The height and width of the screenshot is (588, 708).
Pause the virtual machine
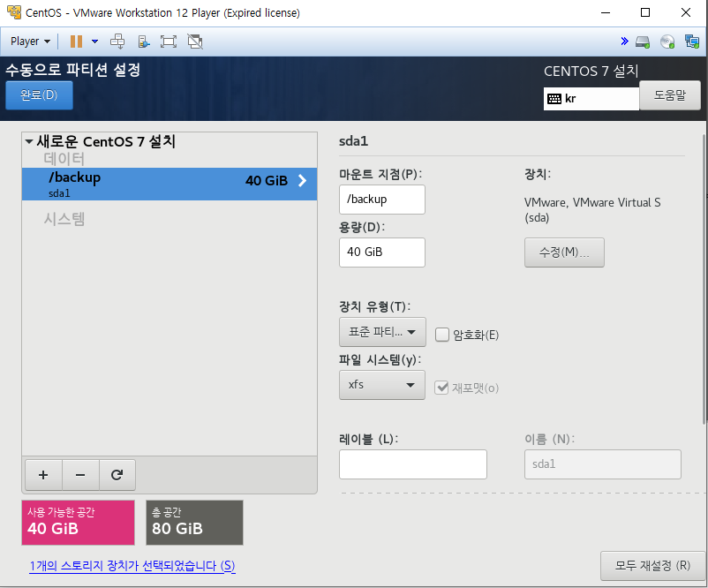76,41
